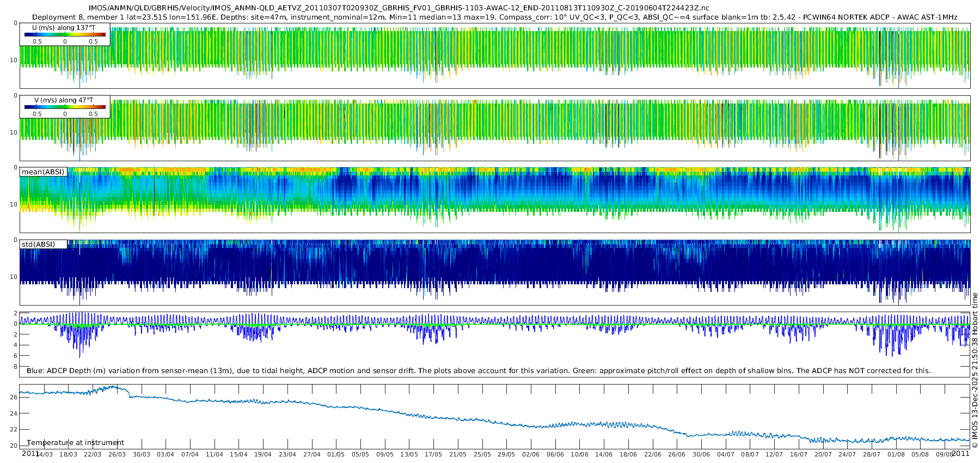
Task: Select the 30/03 date tick label
Action: 141,454
